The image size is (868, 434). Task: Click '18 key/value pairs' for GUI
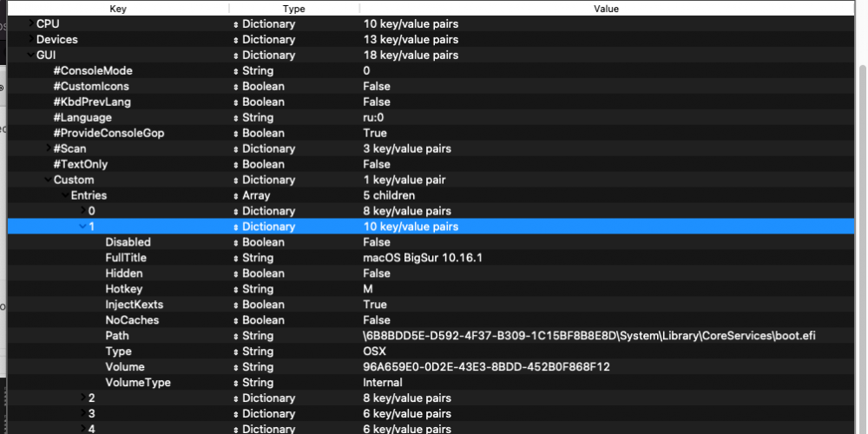[x=411, y=55]
